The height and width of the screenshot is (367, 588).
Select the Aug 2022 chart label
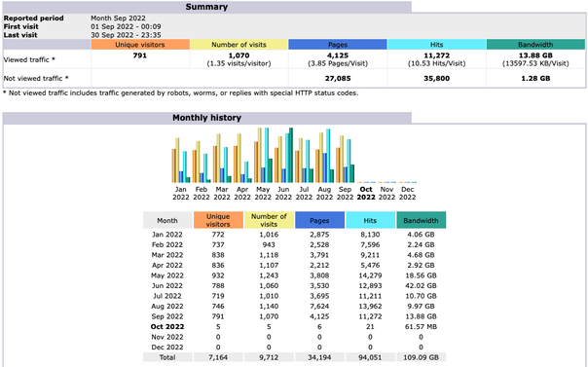[x=325, y=194]
